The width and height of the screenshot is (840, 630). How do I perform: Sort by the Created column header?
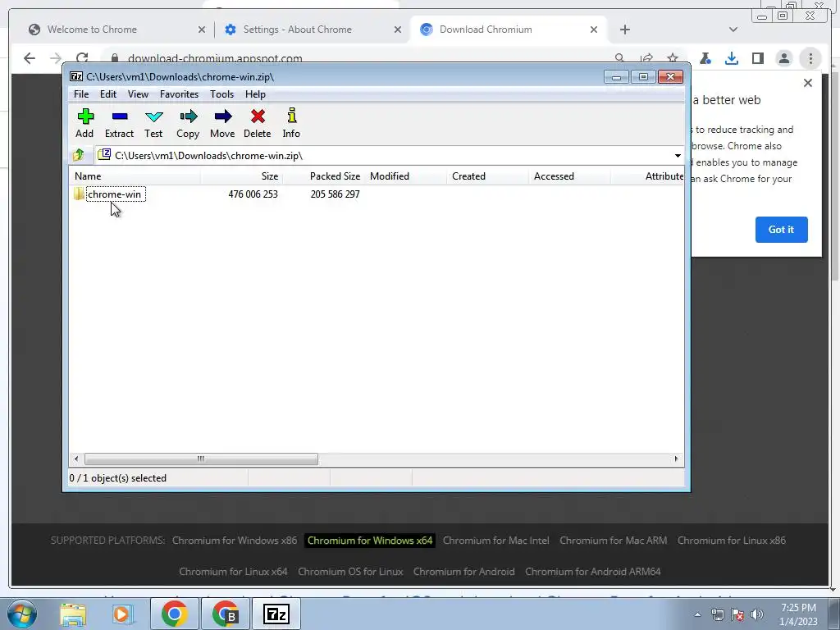[x=487, y=176]
